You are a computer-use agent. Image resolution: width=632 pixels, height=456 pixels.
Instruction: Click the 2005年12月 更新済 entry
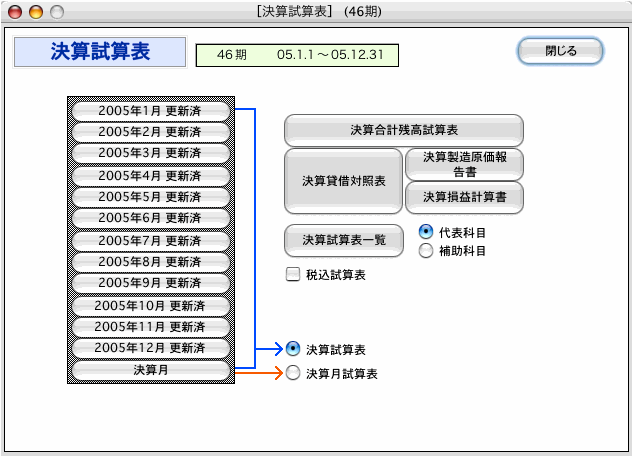pyautogui.click(x=150, y=348)
